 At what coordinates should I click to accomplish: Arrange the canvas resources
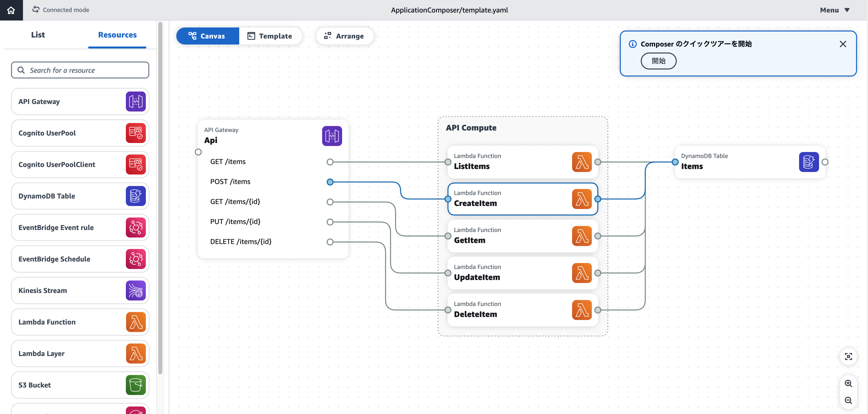(344, 36)
